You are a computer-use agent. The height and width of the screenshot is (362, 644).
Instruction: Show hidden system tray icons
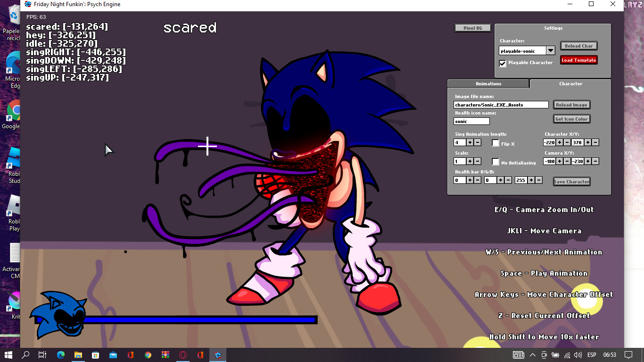click(533, 355)
